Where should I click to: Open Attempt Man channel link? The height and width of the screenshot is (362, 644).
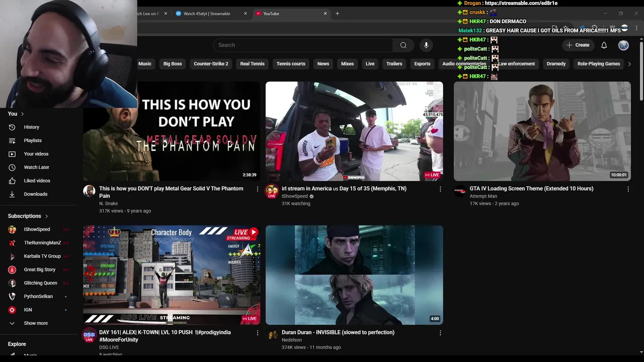[483, 196]
